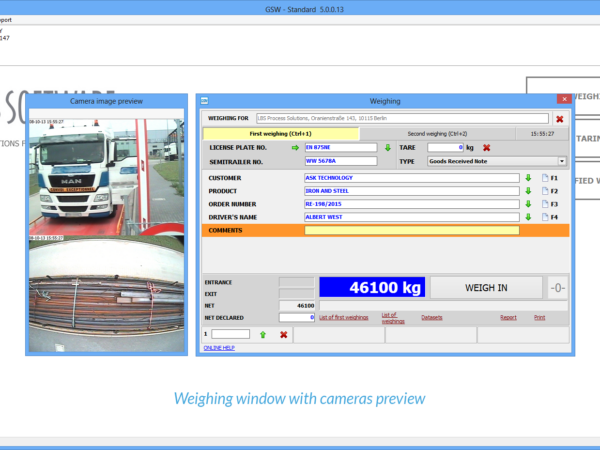The height and width of the screenshot is (450, 600).
Task: Click the Product field IRON AND STEEL
Action: point(412,191)
